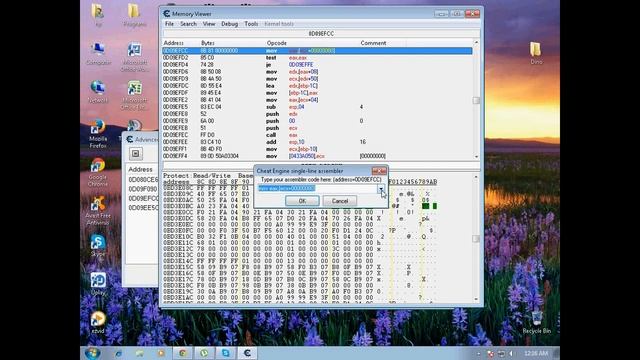This screenshot has width=640, height=360.
Task: Switch to the Chrome taskbar button
Action: [182, 353]
